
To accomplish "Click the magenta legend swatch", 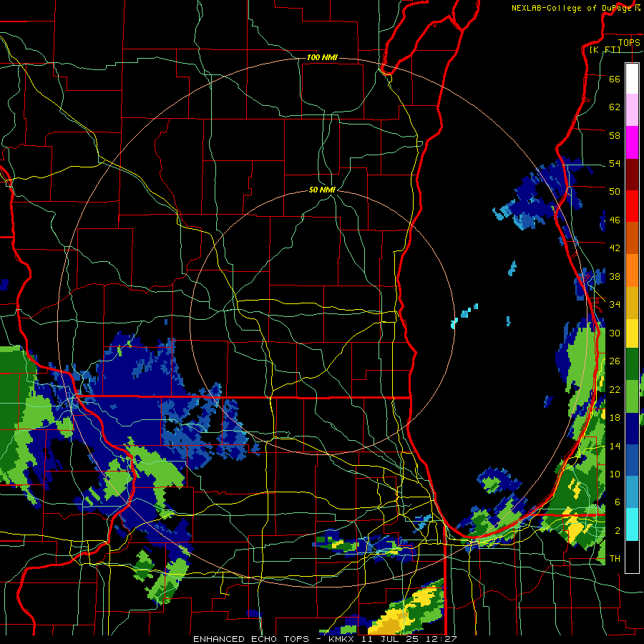I will (x=632, y=142).
